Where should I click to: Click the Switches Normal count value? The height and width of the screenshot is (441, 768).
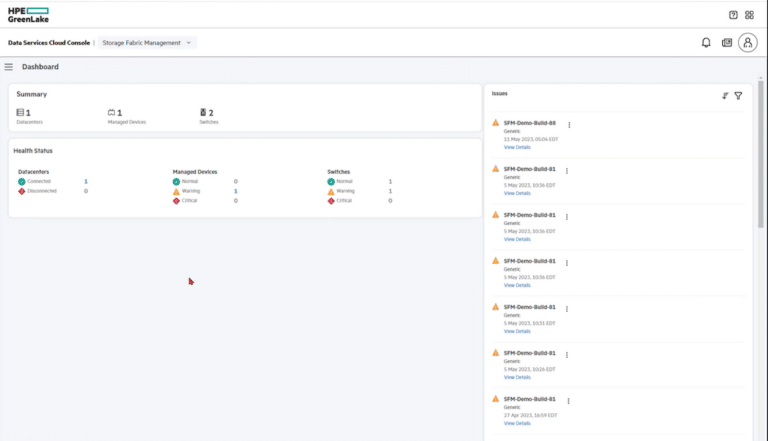point(390,181)
